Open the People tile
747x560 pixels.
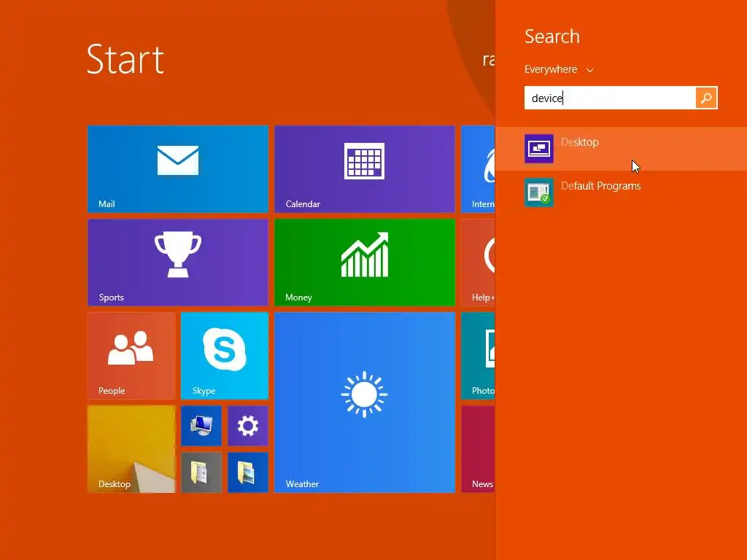click(x=131, y=356)
